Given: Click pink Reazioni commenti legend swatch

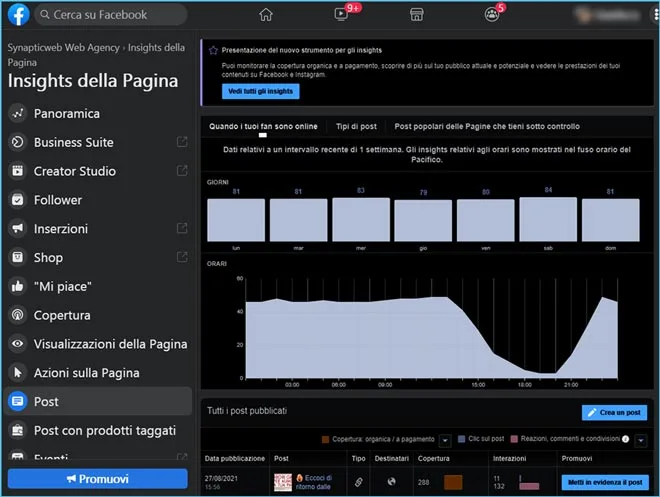Looking at the screenshot, I should tap(514, 439).
